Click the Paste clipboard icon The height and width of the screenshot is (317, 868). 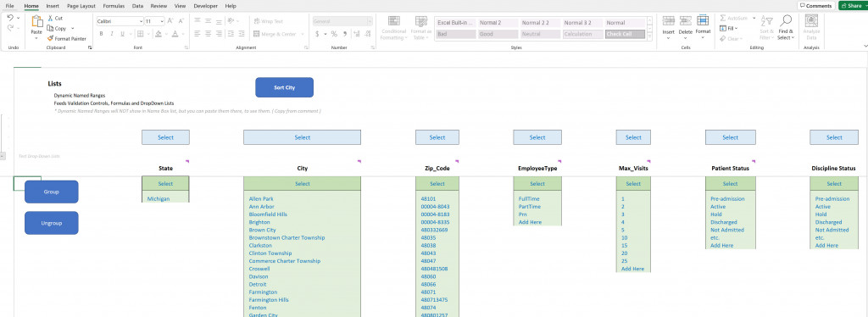[x=36, y=21]
